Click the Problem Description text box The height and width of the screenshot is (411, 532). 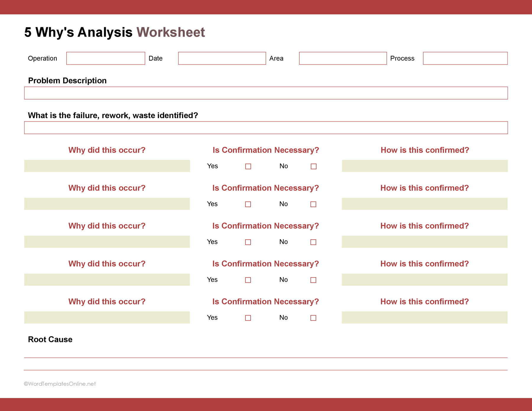coord(266,93)
